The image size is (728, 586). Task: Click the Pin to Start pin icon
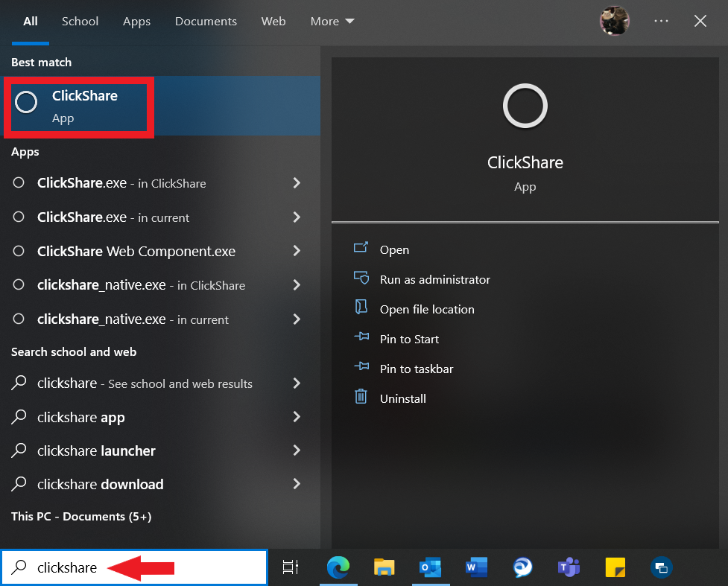point(361,337)
